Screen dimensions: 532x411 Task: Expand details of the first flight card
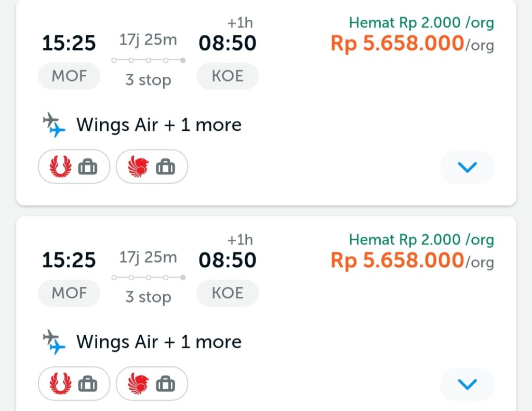click(x=467, y=167)
